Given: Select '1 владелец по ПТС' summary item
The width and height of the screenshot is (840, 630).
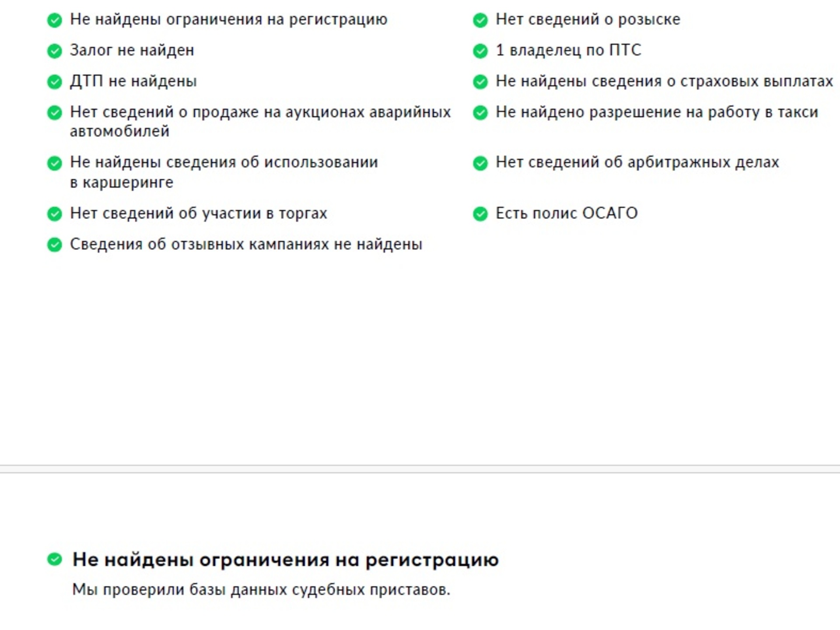Looking at the screenshot, I should coord(568,50).
